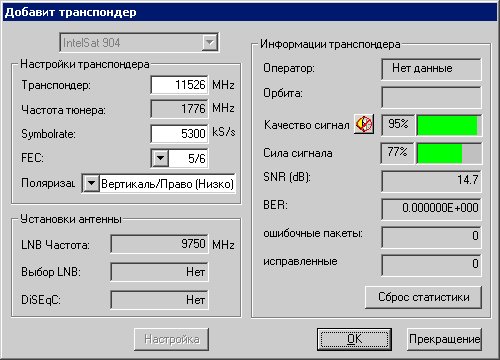Click the 5/6 FEC value
Viewport: 500px width, 360px height.
[x=197, y=158]
